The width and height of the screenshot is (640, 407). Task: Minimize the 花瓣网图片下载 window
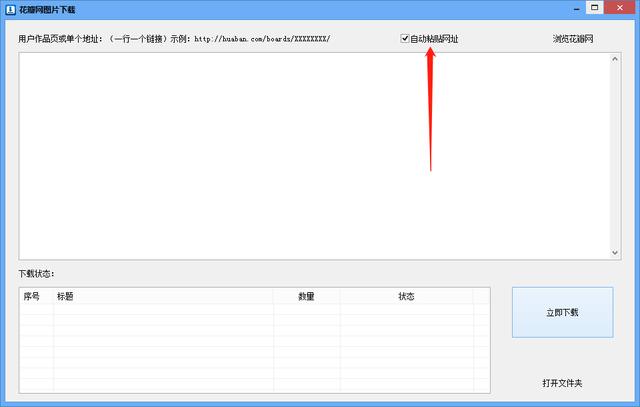(x=577, y=9)
